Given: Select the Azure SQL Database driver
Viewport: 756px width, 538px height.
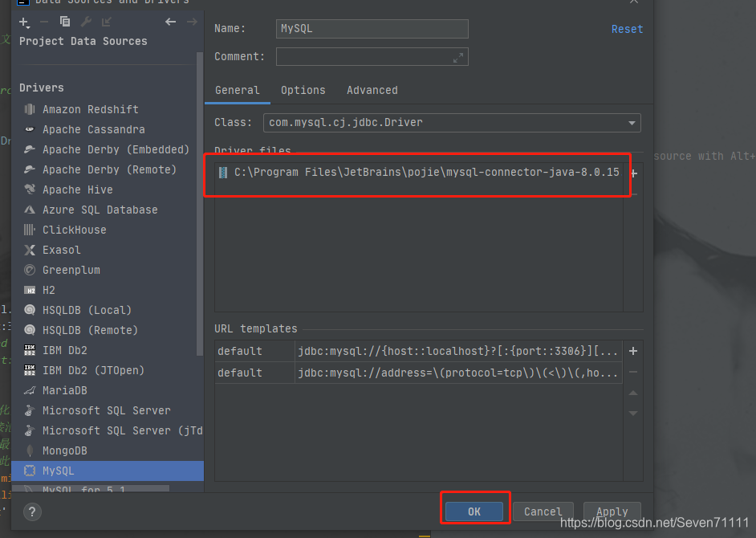Looking at the screenshot, I should pos(108,210).
